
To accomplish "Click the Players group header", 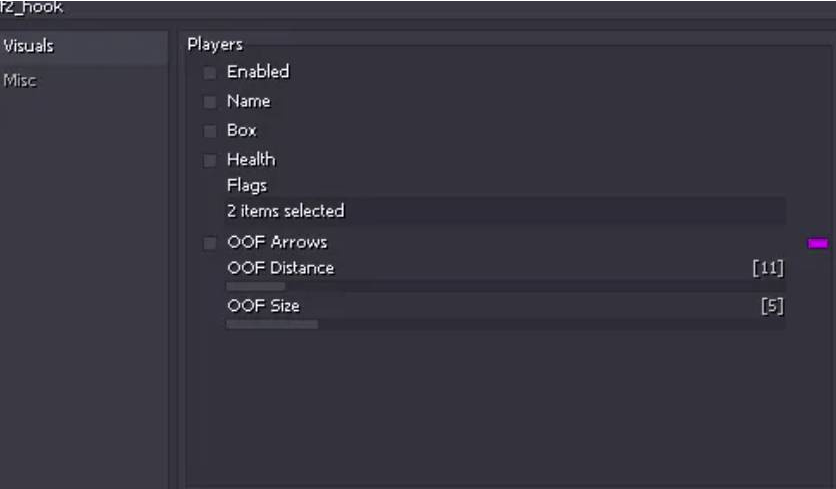I will (215, 44).
